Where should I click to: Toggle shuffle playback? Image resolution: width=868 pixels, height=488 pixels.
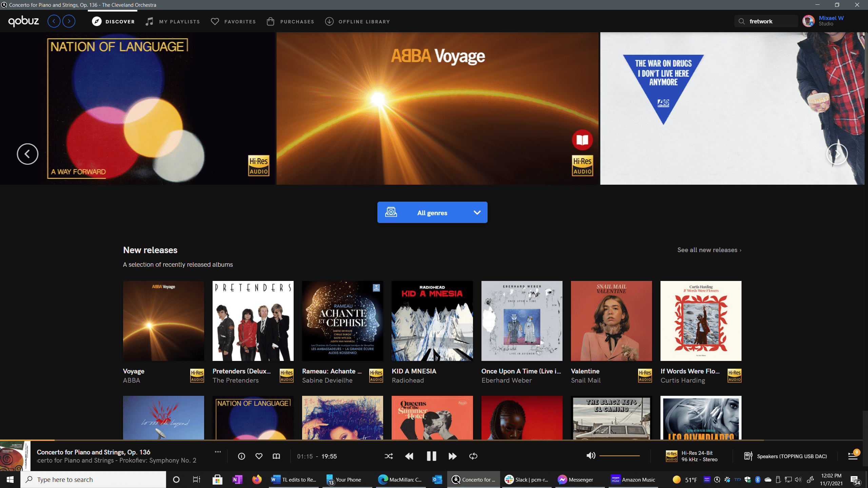(x=389, y=456)
